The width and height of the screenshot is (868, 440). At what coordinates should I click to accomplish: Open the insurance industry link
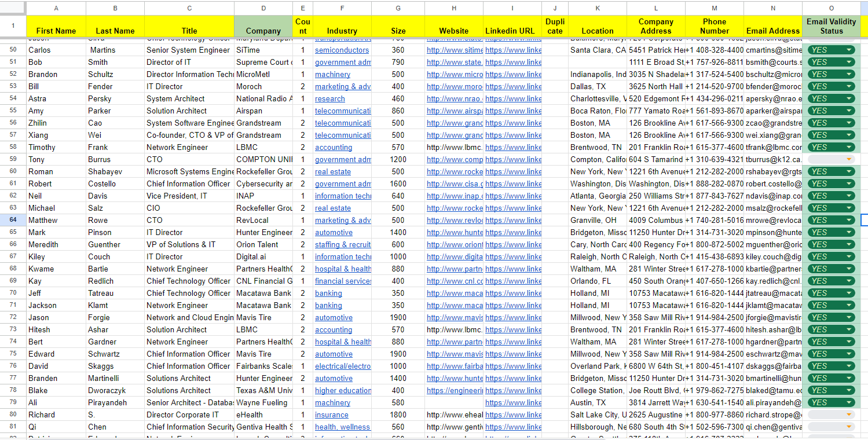pos(332,415)
